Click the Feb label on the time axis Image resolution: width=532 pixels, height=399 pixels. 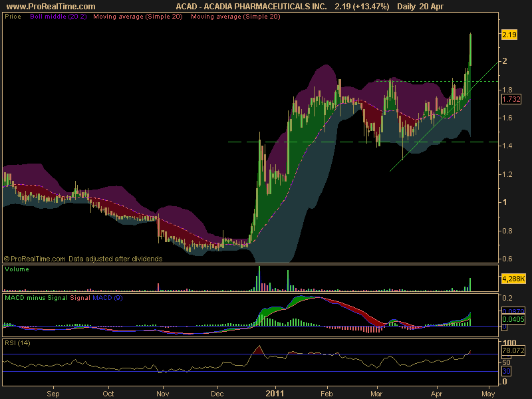[x=327, y=394]
